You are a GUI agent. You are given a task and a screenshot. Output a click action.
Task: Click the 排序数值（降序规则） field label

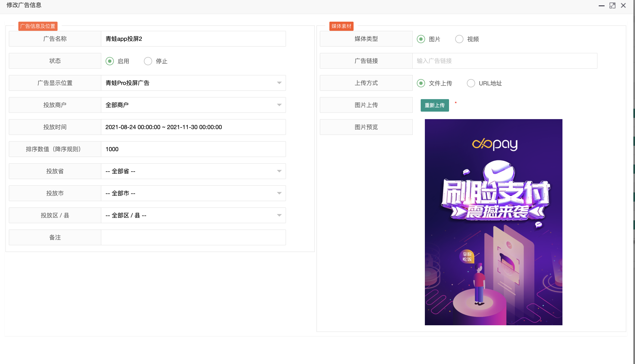tap(55, 149)
